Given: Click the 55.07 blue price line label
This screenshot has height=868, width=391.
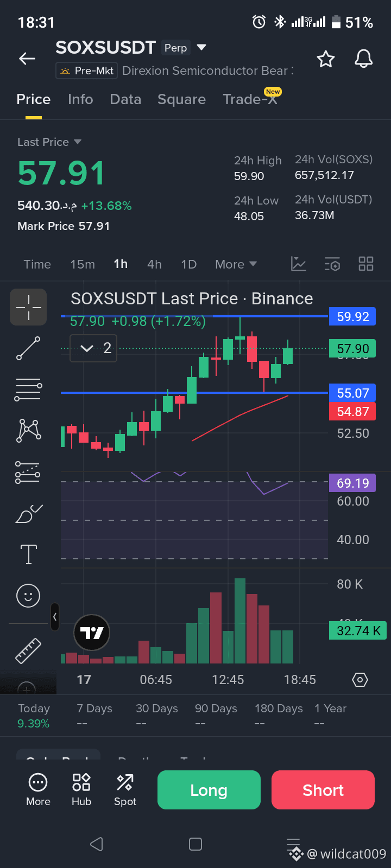Looking at the screenshot, I should 352,393.
